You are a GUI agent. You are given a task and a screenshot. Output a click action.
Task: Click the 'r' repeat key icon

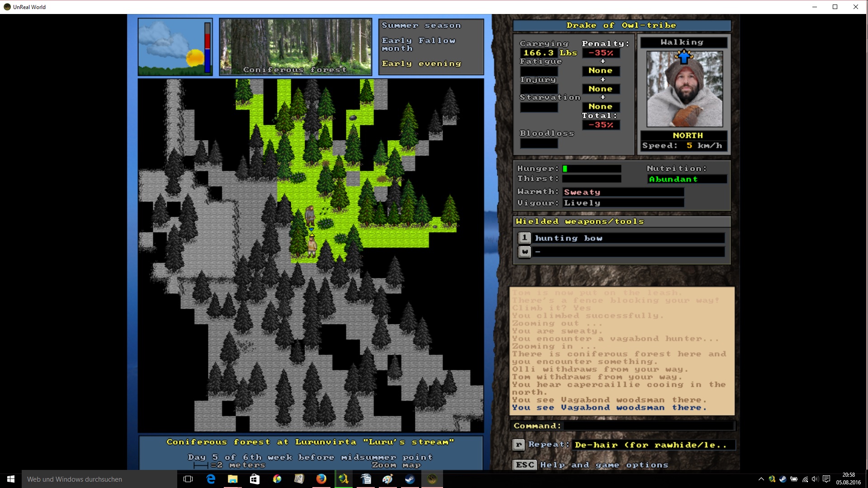click(x=519, y=445)
